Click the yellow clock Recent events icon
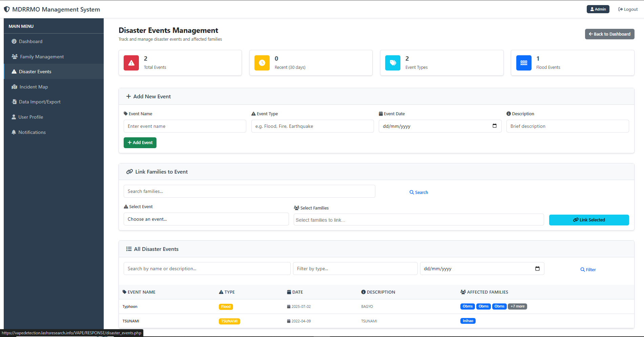The width and height of the screenshot is (644, 337). [x=262, y=63]
